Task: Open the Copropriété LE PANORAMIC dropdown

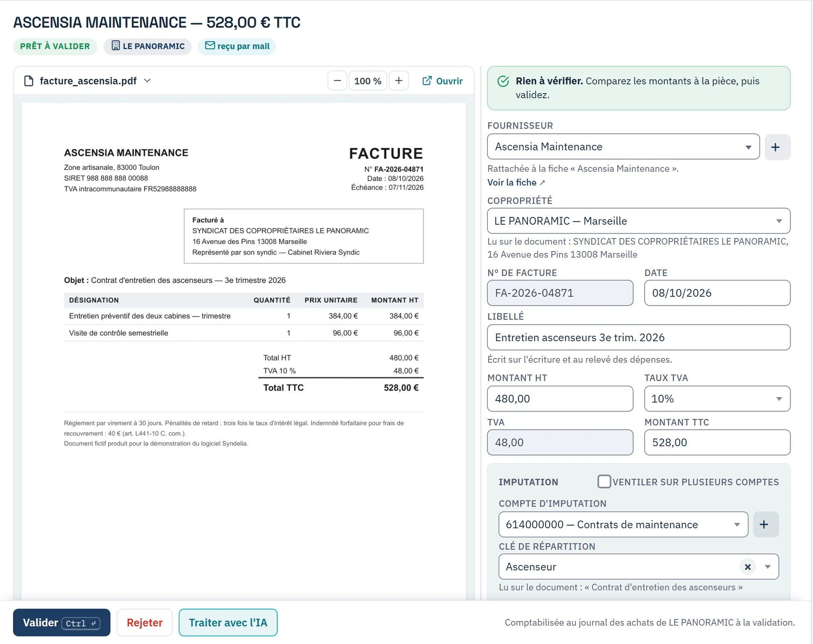Action: click(639, 221)
